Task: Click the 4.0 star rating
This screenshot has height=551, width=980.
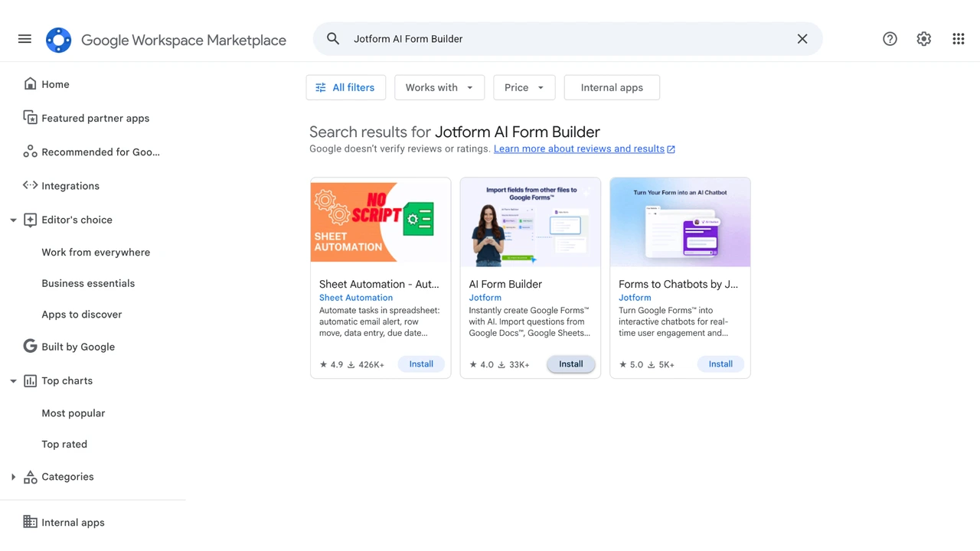Action: pos(482,364)
